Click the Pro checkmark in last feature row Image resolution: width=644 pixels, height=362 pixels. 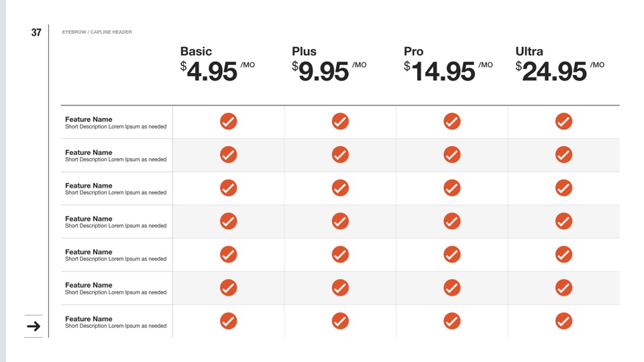tap(452, 321)
